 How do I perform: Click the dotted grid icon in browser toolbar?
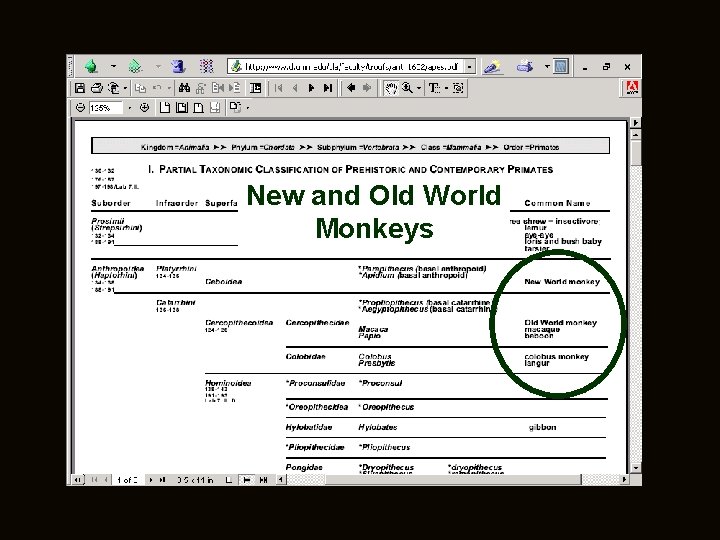[x=206, y=67]
